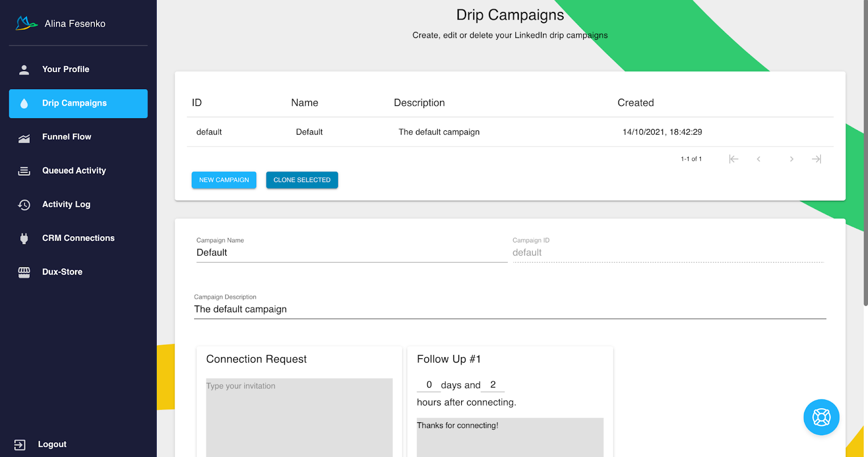868x457 pixels.
Task: Click the CRM Connections plug icon
Action: 24,238
